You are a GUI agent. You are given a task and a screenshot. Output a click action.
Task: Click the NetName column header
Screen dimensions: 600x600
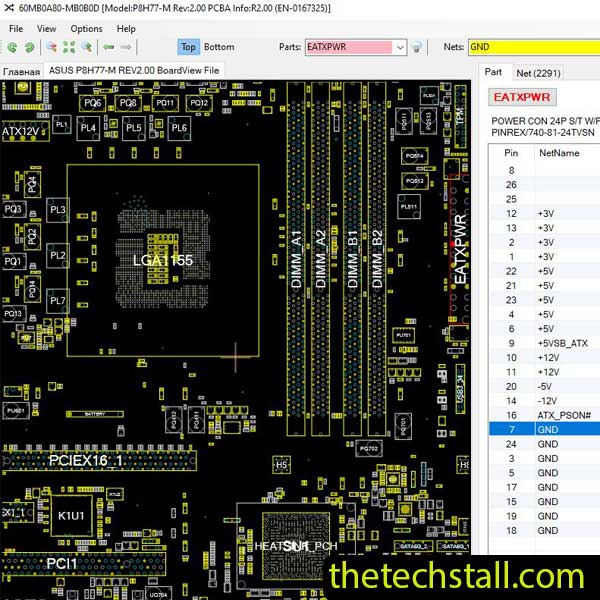(559, 153)
